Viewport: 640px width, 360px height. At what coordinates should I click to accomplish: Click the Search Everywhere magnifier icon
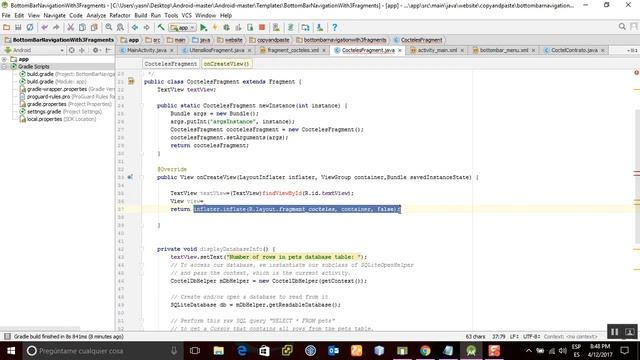coord(622,27)
